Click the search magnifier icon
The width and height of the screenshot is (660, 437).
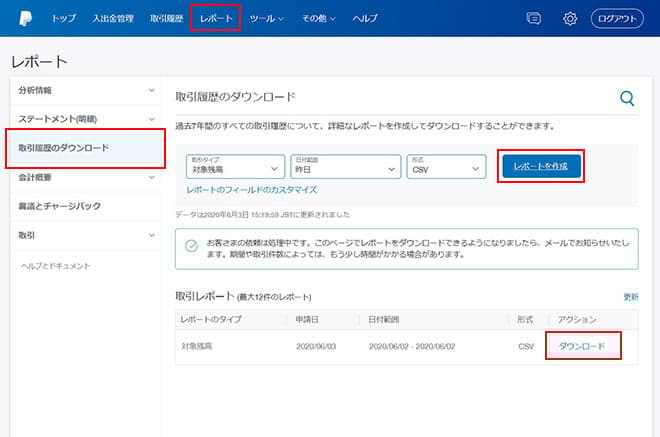(x=627, y=97)
